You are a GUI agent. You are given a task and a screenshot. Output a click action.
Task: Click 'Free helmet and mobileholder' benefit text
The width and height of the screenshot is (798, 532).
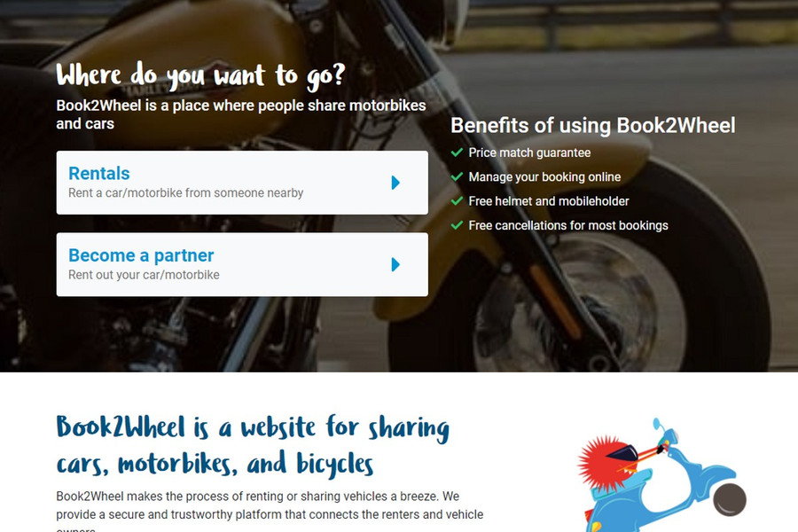(x=549, y=201)
